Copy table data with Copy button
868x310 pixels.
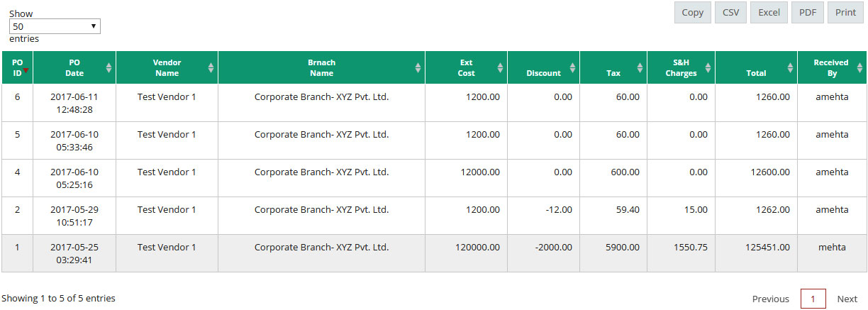click(692, 12)
